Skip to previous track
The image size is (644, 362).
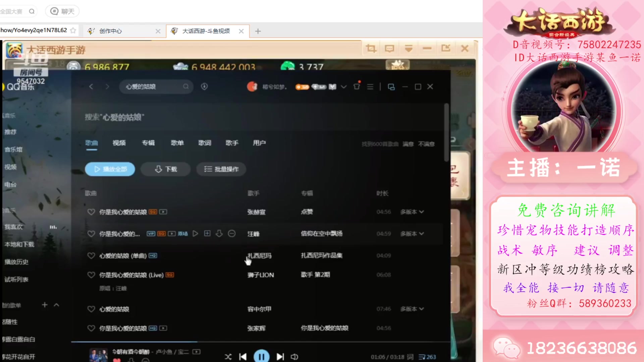point(243,357)
